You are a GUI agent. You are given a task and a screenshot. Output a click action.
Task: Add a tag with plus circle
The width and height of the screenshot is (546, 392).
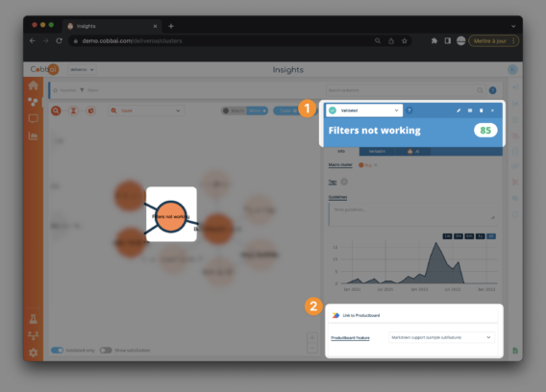click(x=344, y=182)
